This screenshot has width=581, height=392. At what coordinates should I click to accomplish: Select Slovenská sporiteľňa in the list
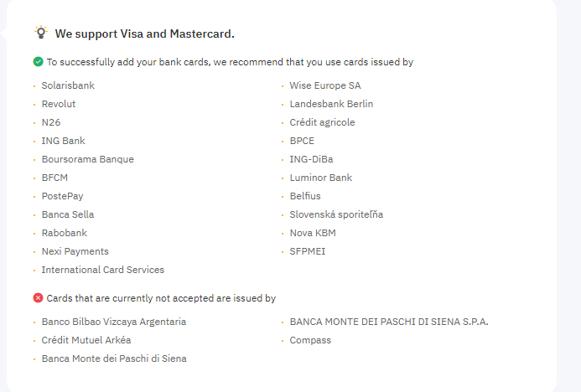pyautogui.click(x=336, y=214)
